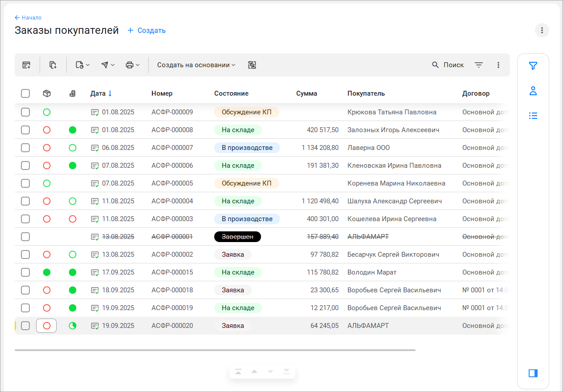Check the row АСФР-000001 checkbox
Screen dimensions: 563x392
(x=25, y=237)
